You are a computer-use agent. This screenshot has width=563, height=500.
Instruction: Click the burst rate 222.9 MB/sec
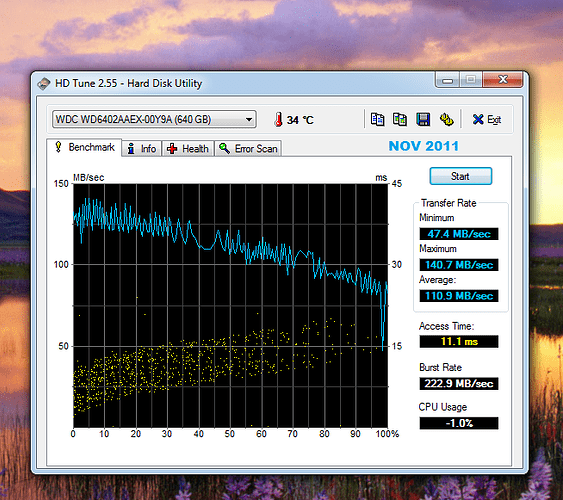[x=459, y=383]
